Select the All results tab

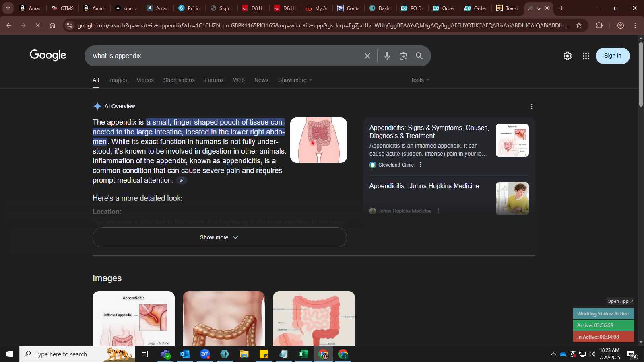coord(96,80)
